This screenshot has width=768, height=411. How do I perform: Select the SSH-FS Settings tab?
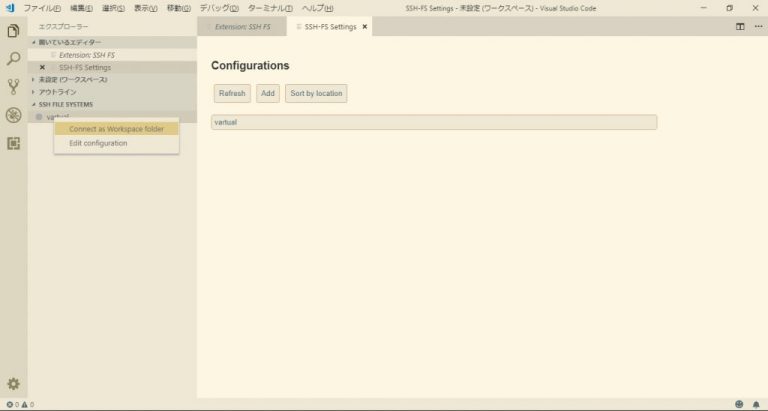[x=330, y=26]
